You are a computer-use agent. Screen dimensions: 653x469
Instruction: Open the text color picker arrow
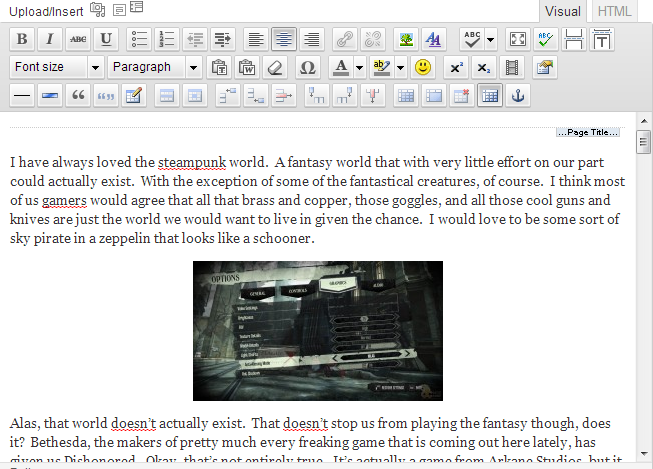(359, 67)
